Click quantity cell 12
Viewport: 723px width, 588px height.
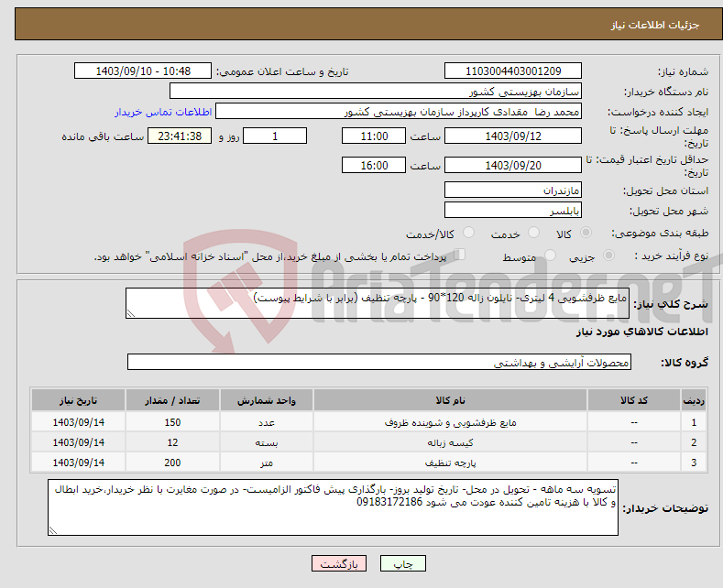172,443
